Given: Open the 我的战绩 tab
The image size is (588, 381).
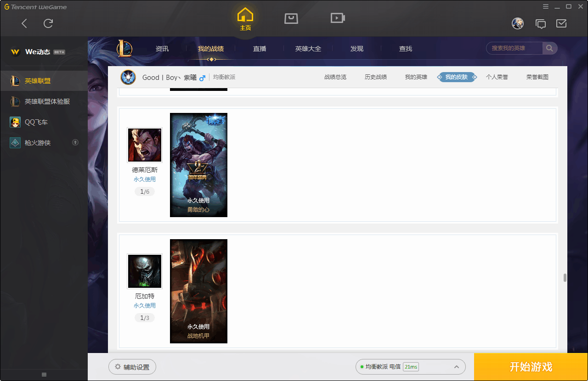Looking at the screenshot, I should (211, 49).
